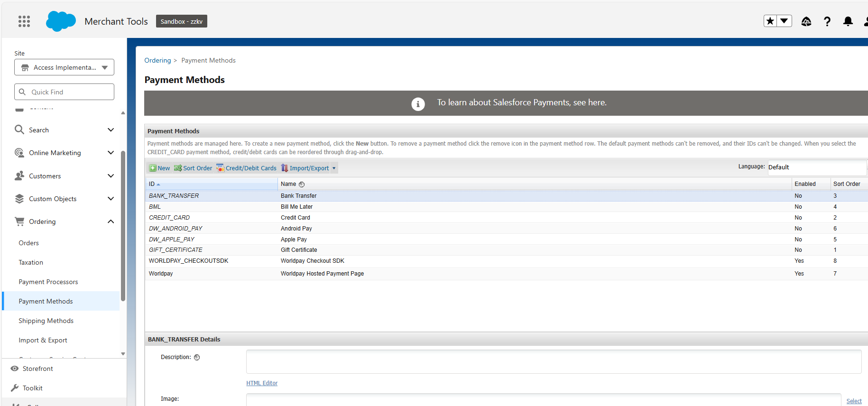This screenshot has height=406, width=868.
Task: Focus the Quick Find search field
Action: tap(64, 92)
